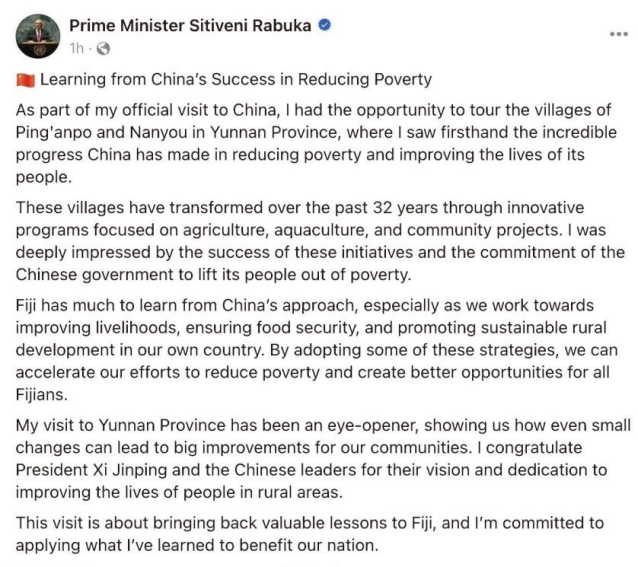
Task: Click the paragraph beginning 'My visit to Yunnan Province'
Action: [323, 459]
